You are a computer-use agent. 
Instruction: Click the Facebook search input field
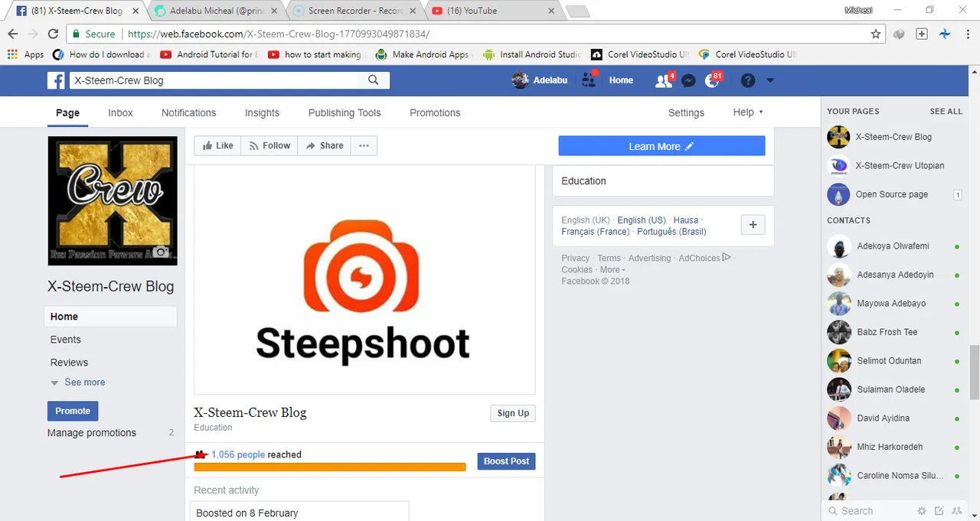214,80
